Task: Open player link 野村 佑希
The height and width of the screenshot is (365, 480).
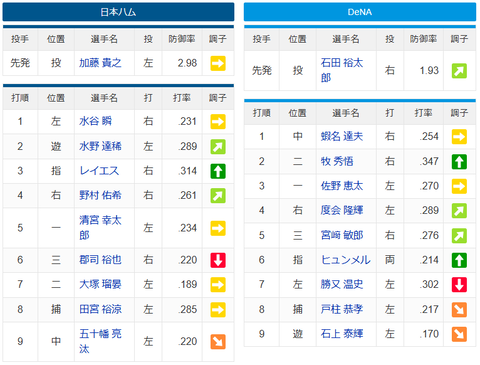Action: 100,195
